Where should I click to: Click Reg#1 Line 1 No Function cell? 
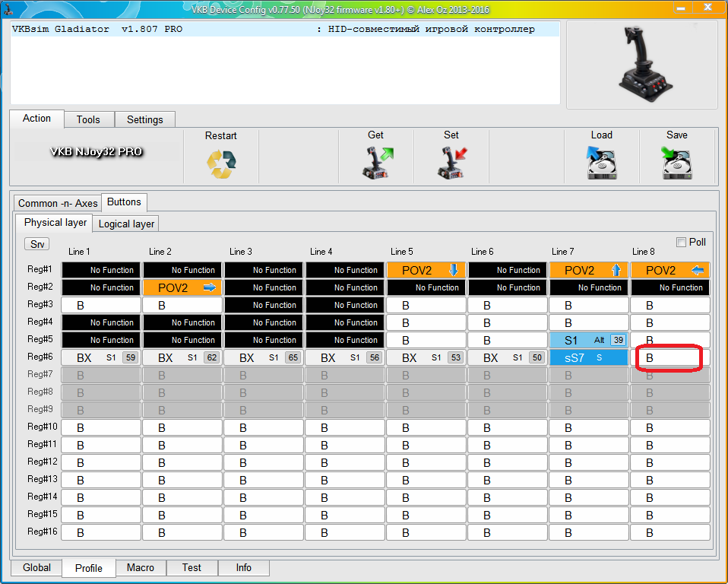101,270
